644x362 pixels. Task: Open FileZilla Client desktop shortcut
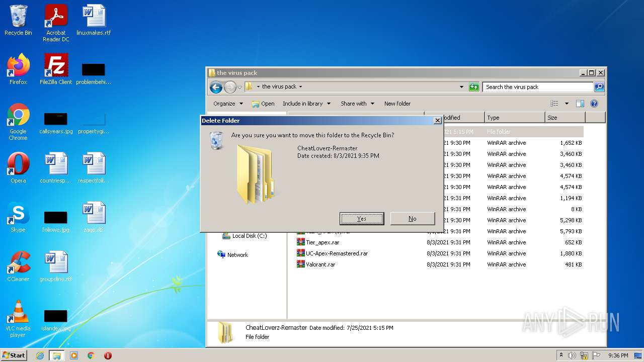pos(56,69)
